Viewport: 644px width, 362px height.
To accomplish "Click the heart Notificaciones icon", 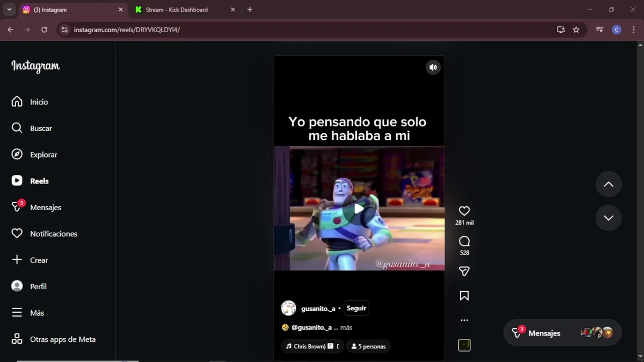I will coord(17,234).
